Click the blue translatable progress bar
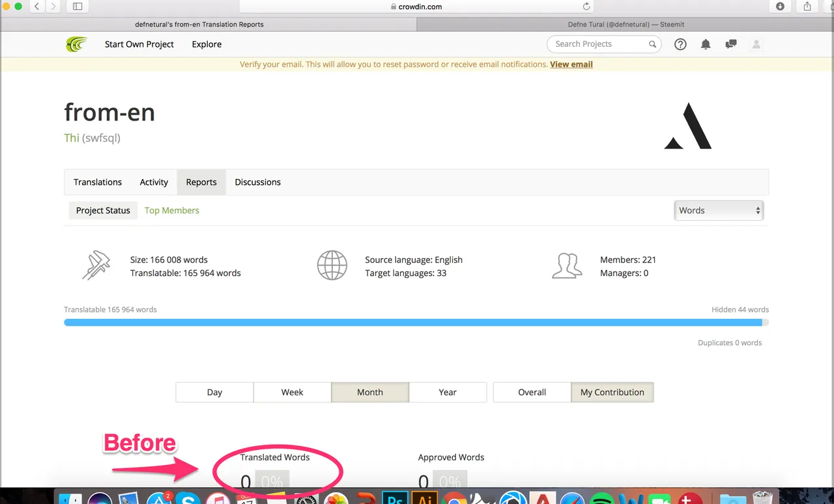 coord(413,322)
